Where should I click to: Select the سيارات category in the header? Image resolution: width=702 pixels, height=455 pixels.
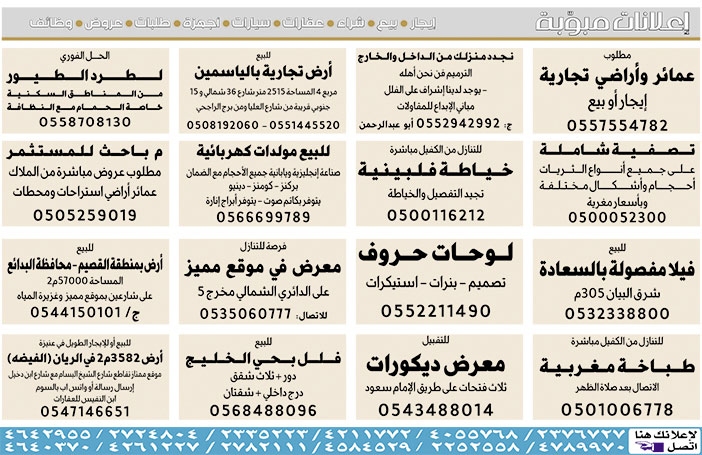251,22
